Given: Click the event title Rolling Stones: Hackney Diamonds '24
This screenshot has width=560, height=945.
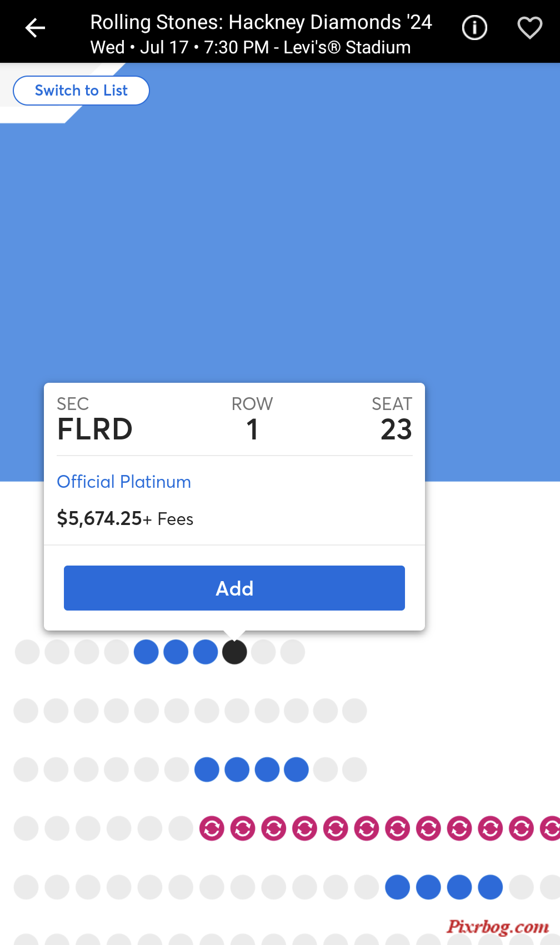Looking at the screenshot, I should 261,22.
